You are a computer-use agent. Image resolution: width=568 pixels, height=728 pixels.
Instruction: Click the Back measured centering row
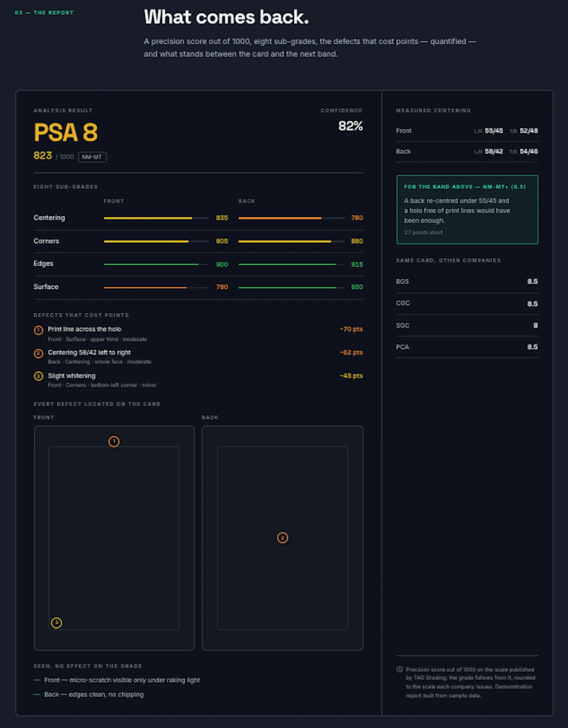tap(467, 152)
